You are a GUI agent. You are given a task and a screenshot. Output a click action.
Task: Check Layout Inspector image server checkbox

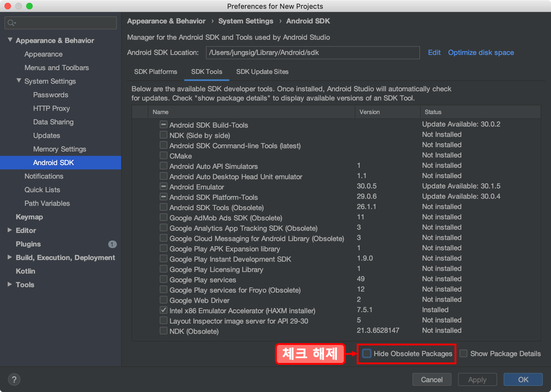pyautogui.click(x=163, y=321)
